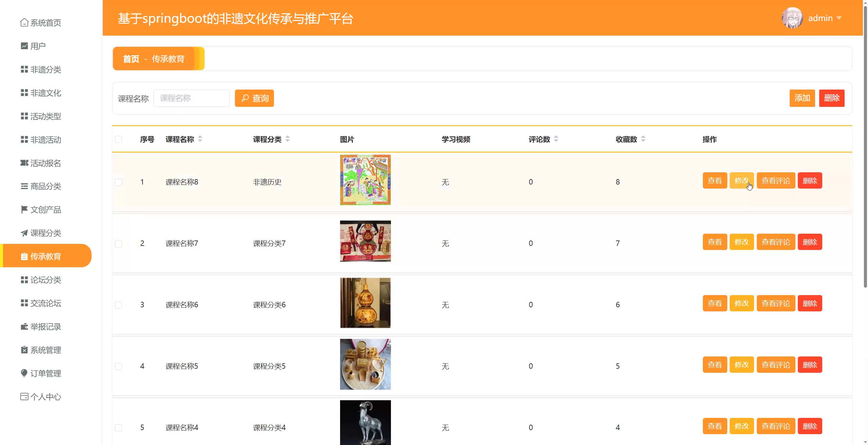Click the admin avatar image
Viewport: 868px width, 445px height.
point(792,18)
